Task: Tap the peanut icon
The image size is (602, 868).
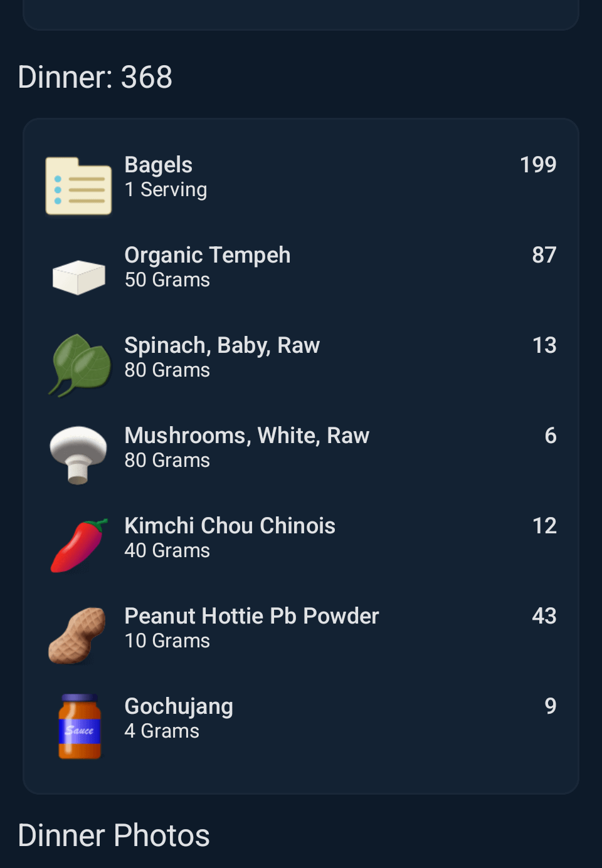Action: [x=78, y=635]
